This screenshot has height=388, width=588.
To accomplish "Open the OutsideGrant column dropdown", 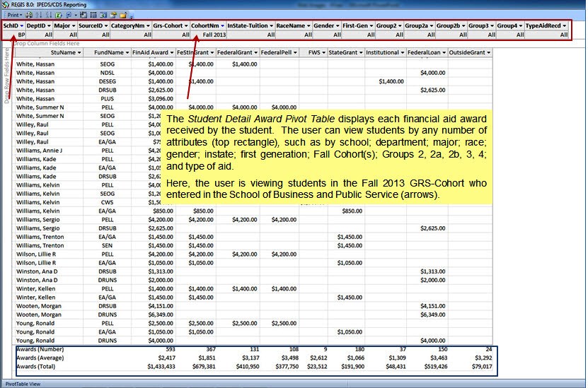I will pos(489,52).
